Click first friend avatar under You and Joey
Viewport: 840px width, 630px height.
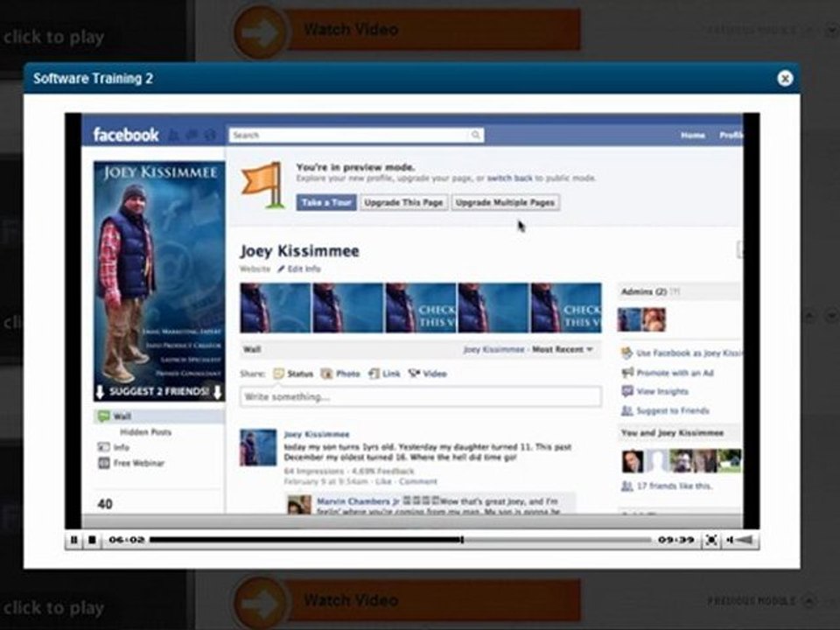pos(632,461)
